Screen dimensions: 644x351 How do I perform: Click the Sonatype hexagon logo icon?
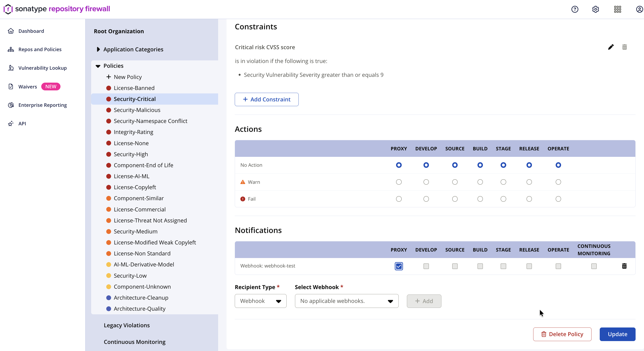8,9
